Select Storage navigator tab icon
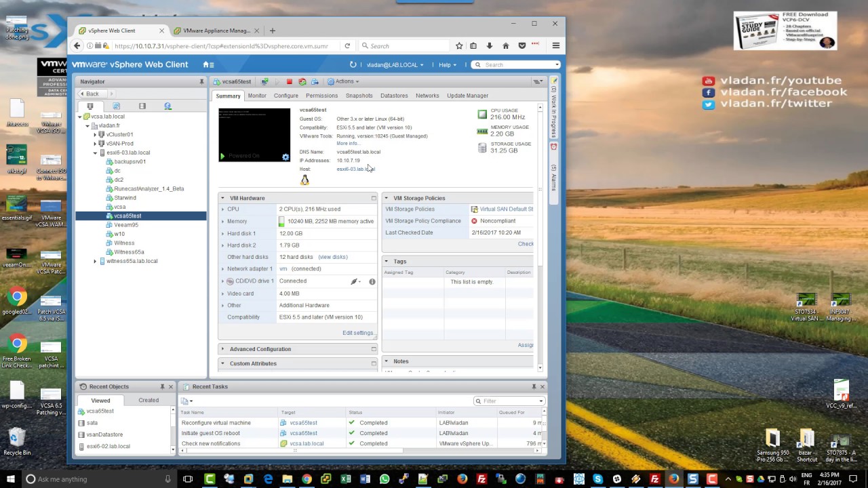Image resolution: width=868 pixels, height=488 pixels. pos(142,106)
